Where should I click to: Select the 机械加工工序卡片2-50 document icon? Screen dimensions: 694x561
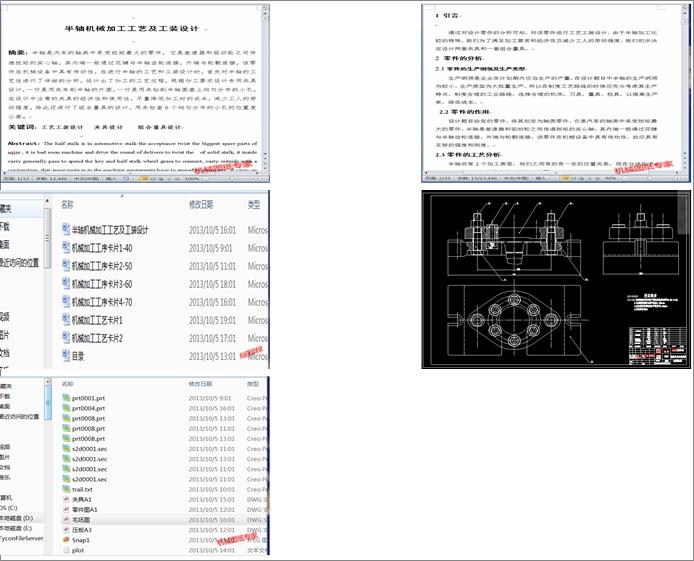(x=66, y=265)
